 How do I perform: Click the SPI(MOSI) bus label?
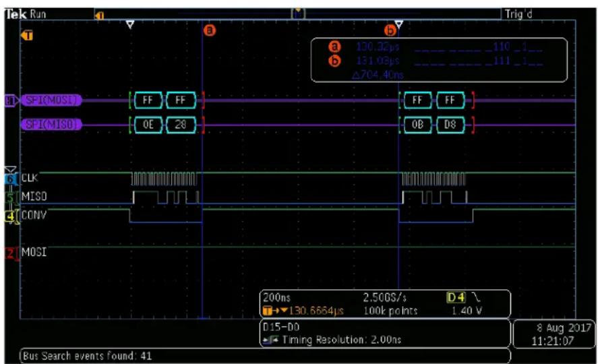51,100
